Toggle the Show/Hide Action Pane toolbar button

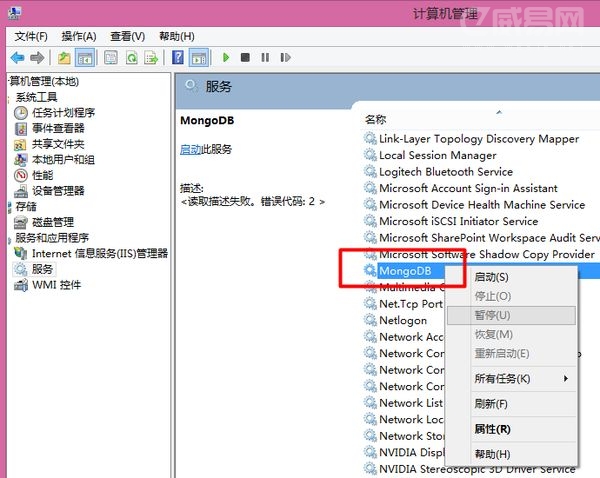click(x=199, y=58)
